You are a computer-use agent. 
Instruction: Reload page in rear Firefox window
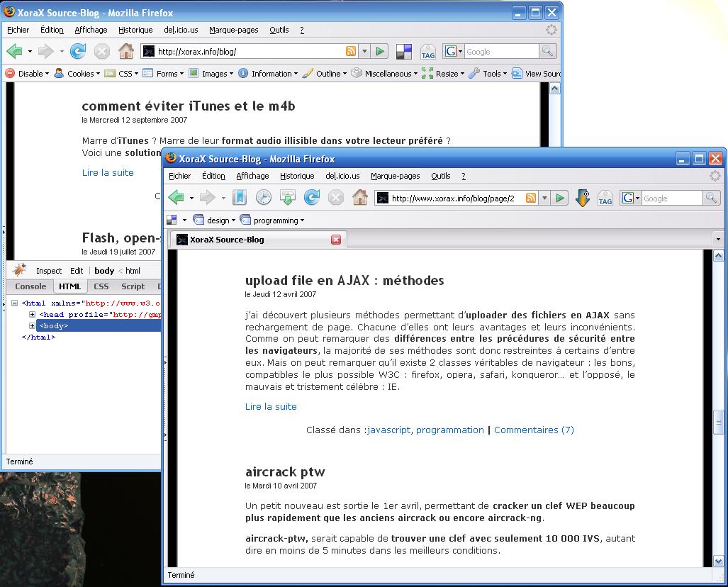pos(77,51)
